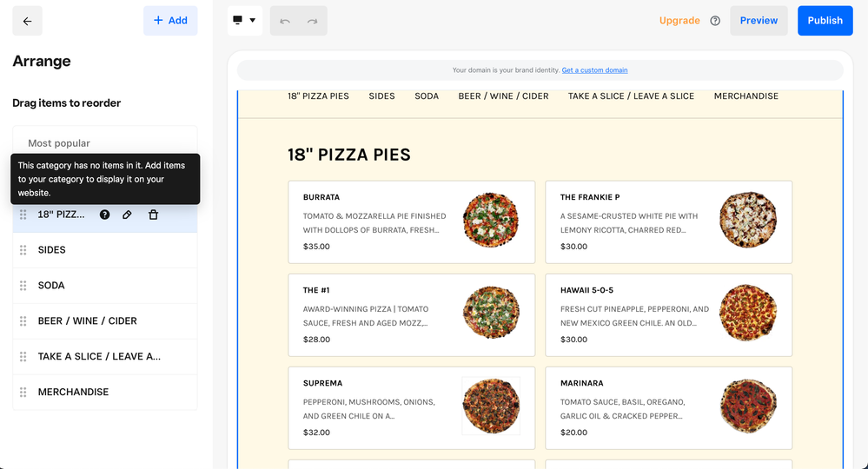The height and width of the screenshot is (469, 868).
Task: Click the drag handle beside SIDES
Action: (x=23, y=250)
